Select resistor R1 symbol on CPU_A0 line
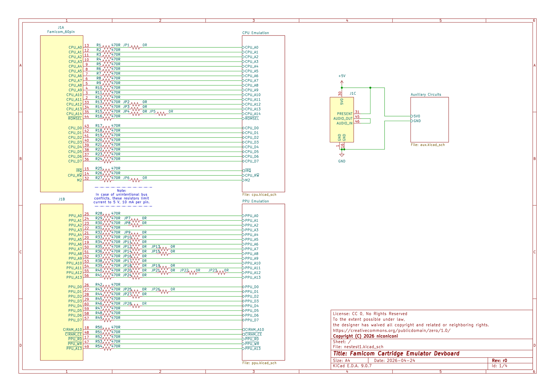This screenshot has width=555, height=392. pyautogui.click(x=107, y=47)
